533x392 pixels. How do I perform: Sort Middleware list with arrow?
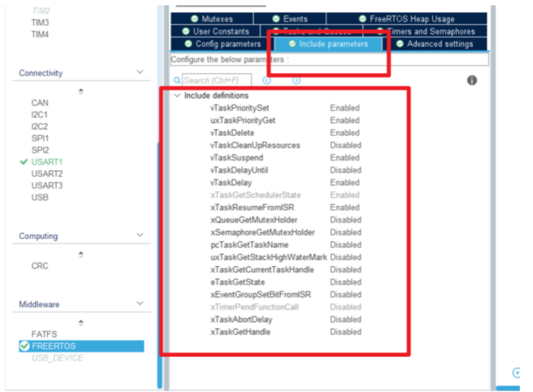pyautogui.click(x=81, y=322)
